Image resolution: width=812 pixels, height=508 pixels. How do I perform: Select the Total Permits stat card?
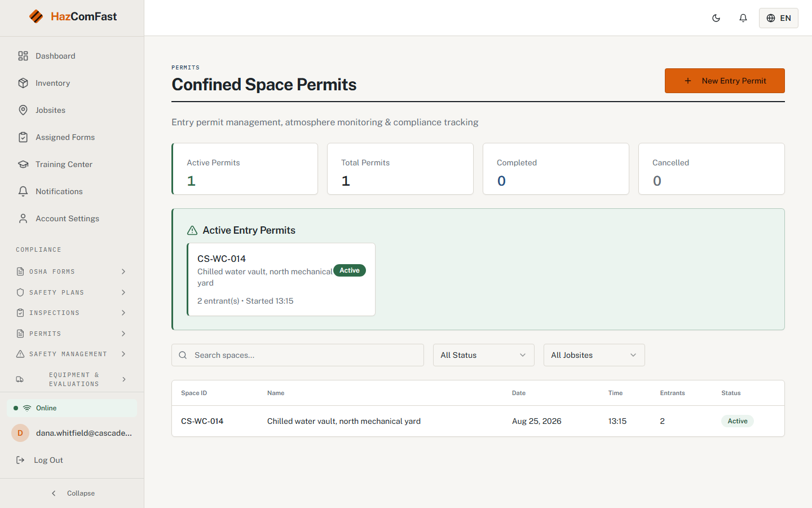(x=400, y=169)
